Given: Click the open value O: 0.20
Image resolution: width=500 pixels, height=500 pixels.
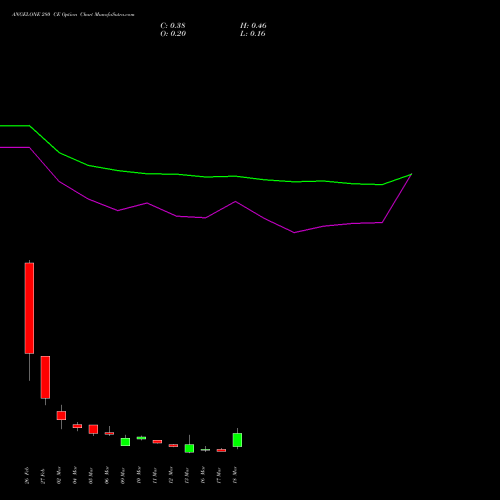Looking at the screenshot, I should coord(173,34).
